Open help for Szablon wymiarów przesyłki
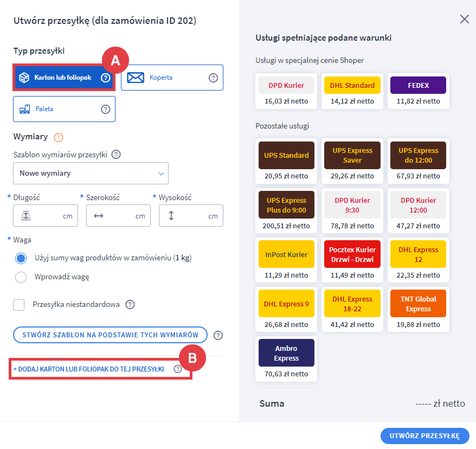 pyautogui.click(x=116, y=155)
